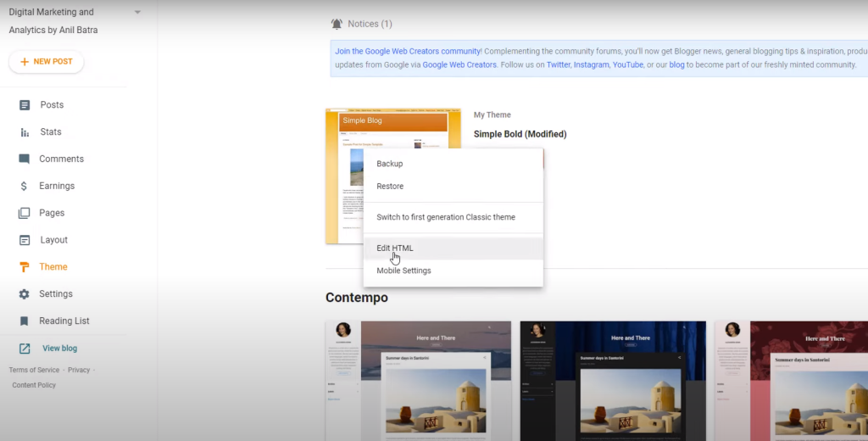Expand the blog selector dropdown arrow
Image resolution: width=868 pixels, height=441 pixels.
tap(137, 13)
